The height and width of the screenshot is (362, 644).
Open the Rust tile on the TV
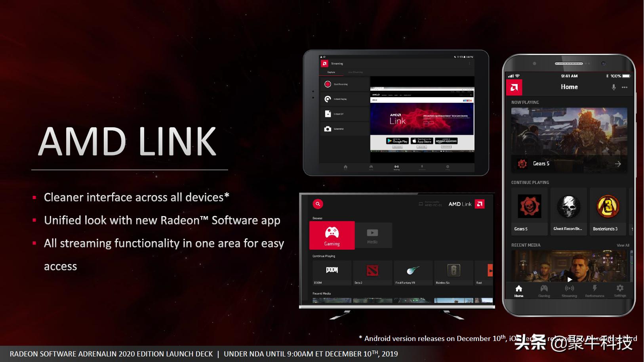[x=484, y=273]
